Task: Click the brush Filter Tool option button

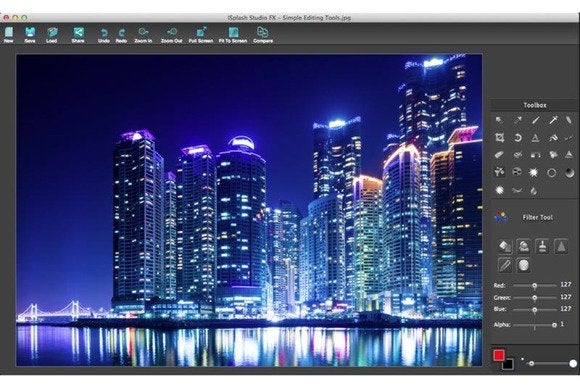Action: point(542,246)
